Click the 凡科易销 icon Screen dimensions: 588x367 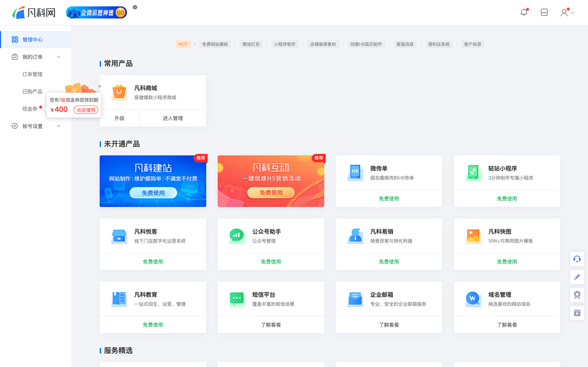coord(355,236)
